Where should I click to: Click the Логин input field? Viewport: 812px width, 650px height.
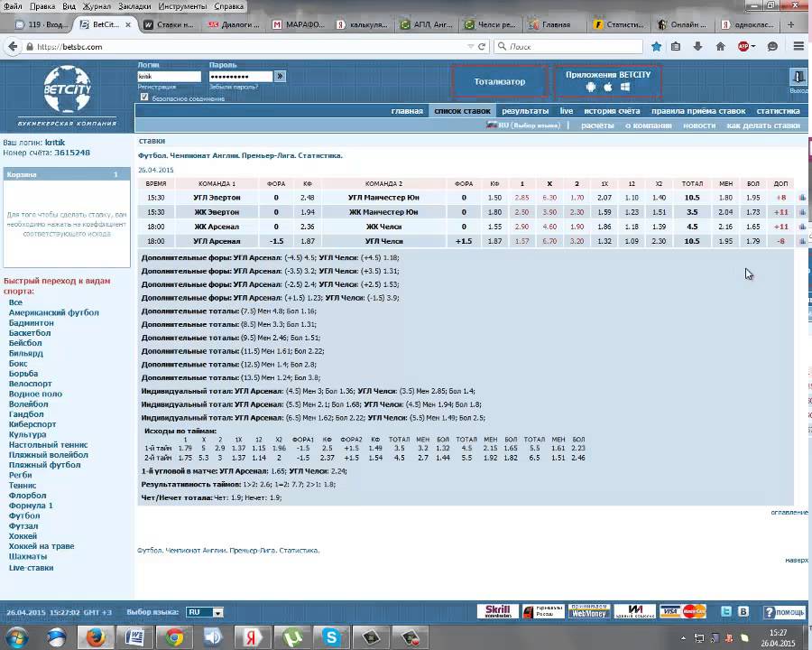click(170, 76)
